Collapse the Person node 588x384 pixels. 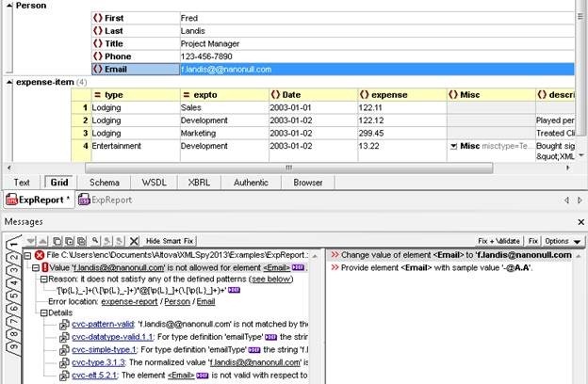pos(9,6)
